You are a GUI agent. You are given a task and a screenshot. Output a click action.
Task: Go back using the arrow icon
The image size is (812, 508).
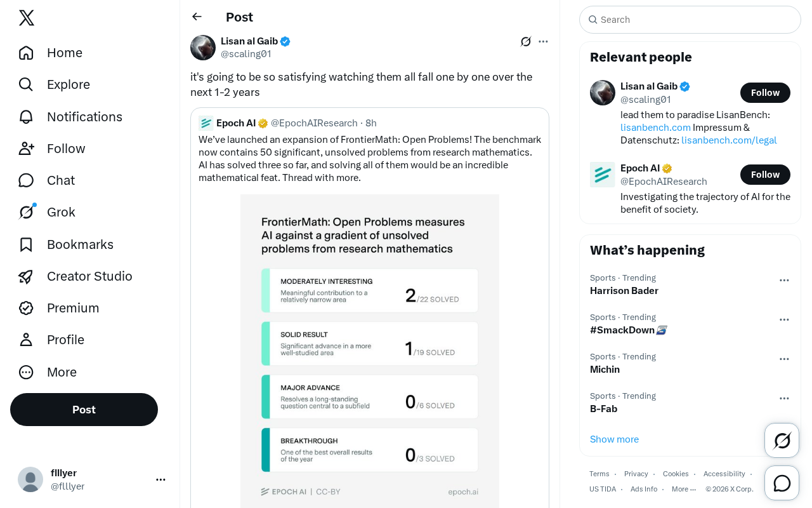coord(197,17)
